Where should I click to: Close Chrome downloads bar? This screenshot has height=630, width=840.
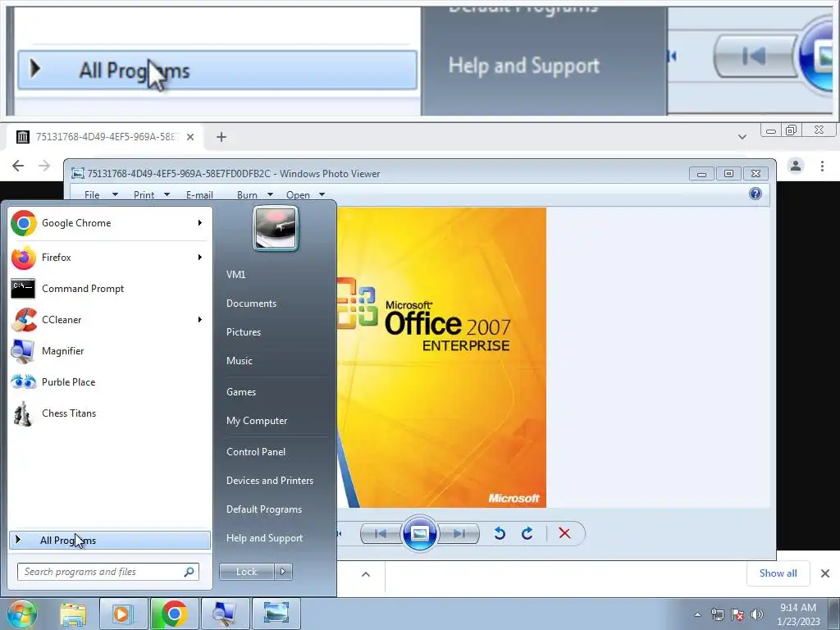[825, 573]
